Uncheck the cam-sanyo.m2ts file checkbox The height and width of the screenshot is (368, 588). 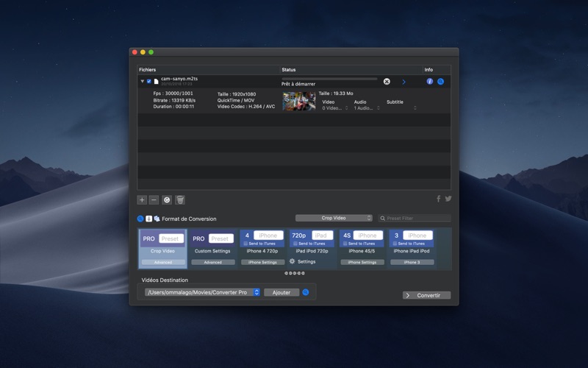click(x=149, y=81)
